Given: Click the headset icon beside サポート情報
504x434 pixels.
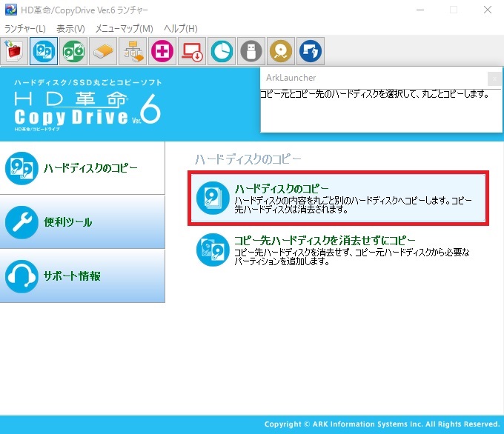Looking at the screenshot, I should tap(21, 276).
